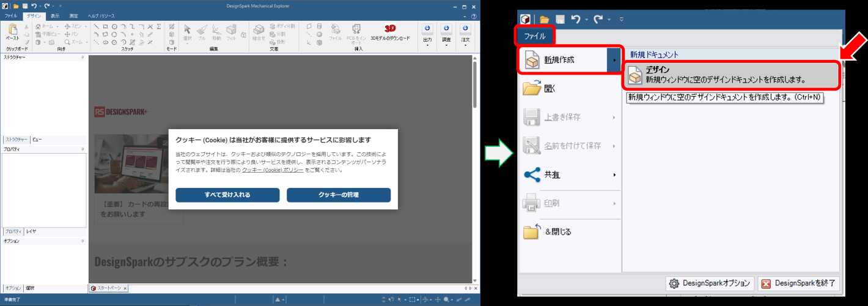Open the Display (表示) ribbon tab
The height and width of the screenshot is (306, 868).
point(55,15)
